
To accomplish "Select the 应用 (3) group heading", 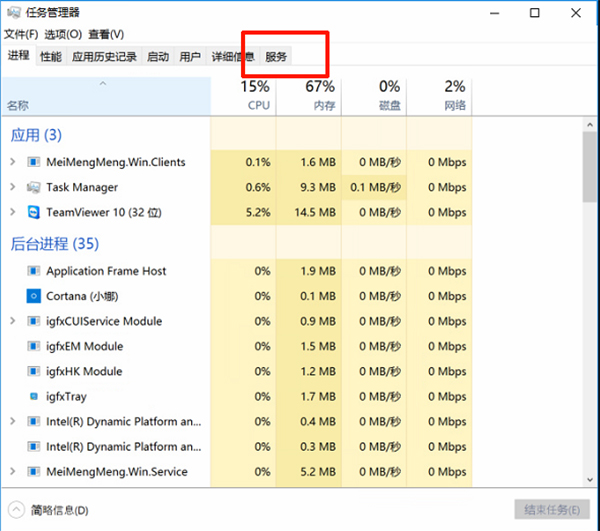I will coord(36,135).
